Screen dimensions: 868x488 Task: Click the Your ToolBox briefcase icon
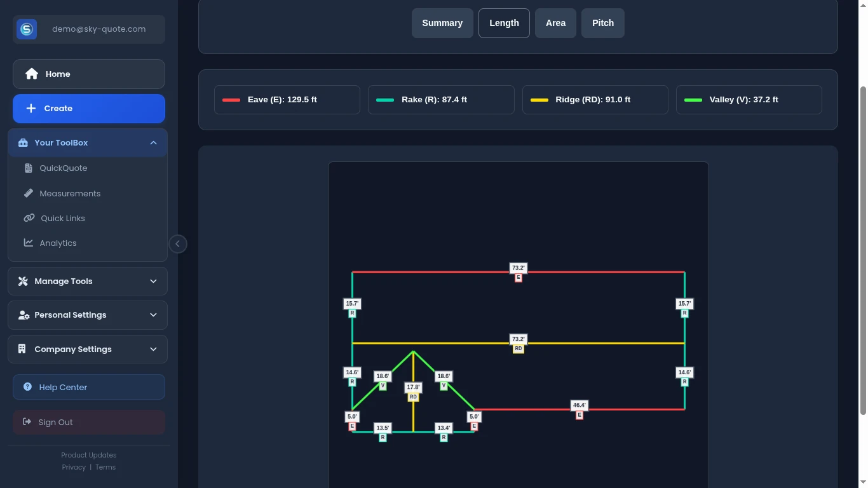22,142
